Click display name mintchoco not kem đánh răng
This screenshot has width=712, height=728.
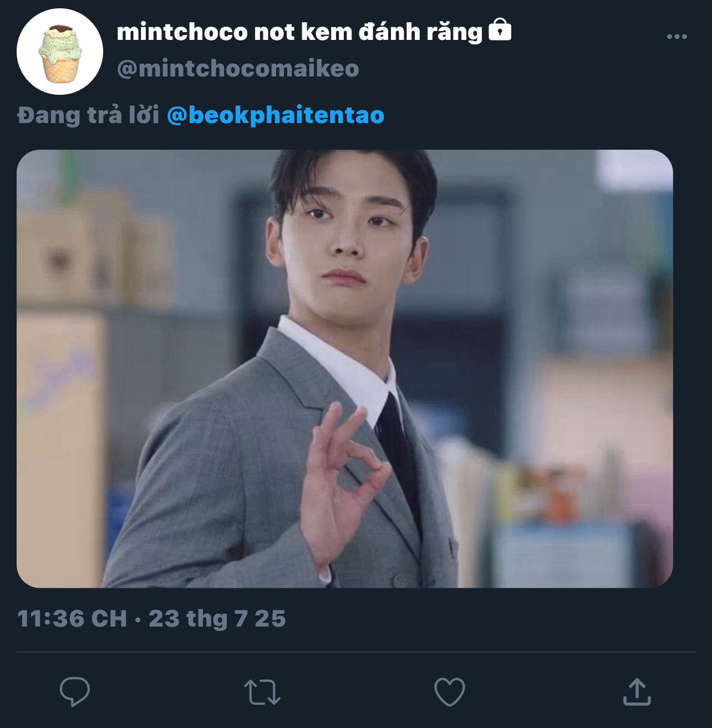point(299,32)
